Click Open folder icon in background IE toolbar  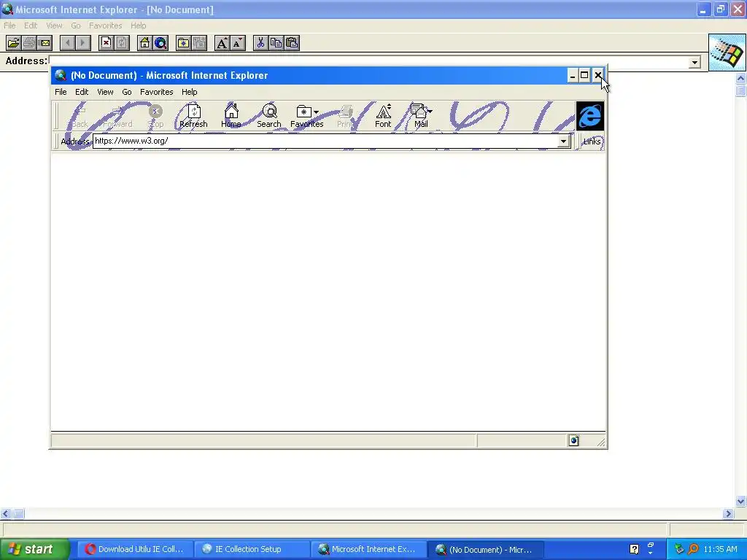[13, 43]
